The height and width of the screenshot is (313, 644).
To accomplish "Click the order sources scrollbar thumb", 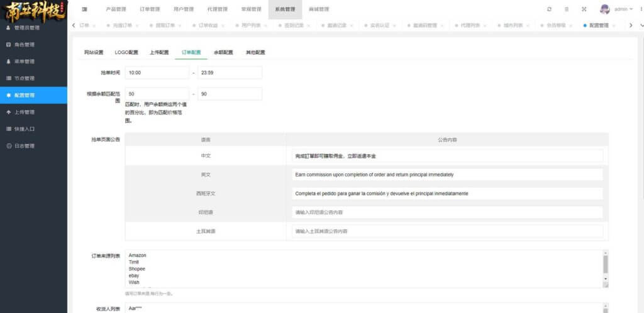I will tap(606, 264).
